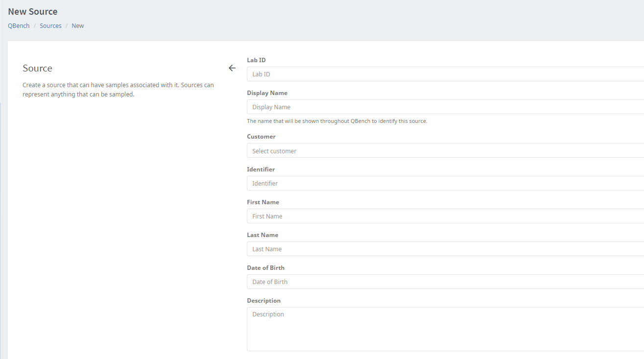Click the bold Customer label above dropdown
The image size is (644, 359).
click(x=261, y=137)
